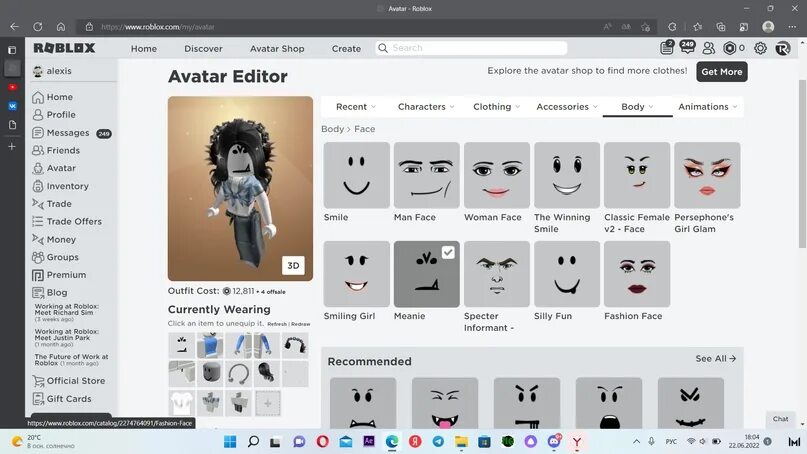
Task: Open the settings gear in Roblox header
Action: (x=760, y=48)
